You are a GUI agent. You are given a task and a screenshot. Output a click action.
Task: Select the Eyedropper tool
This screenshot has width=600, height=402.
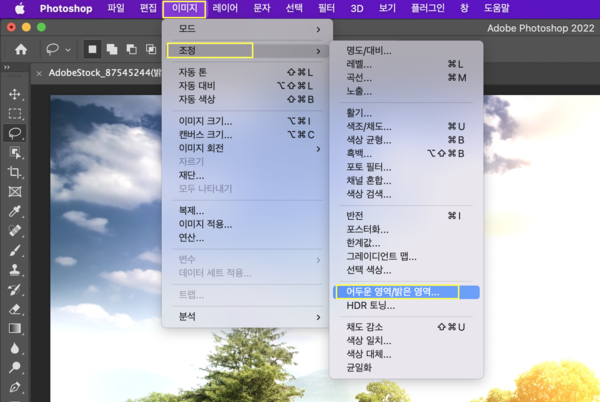15,211
